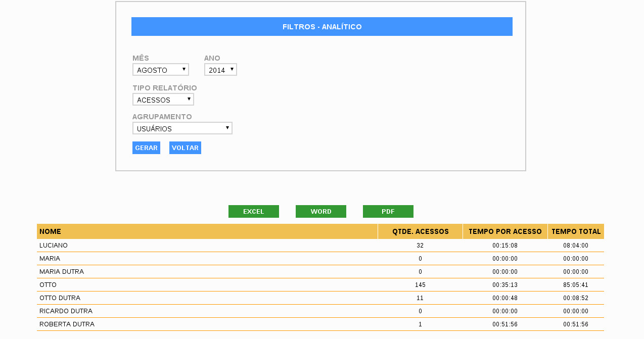Export report with the WORD button

pos(321,212)
